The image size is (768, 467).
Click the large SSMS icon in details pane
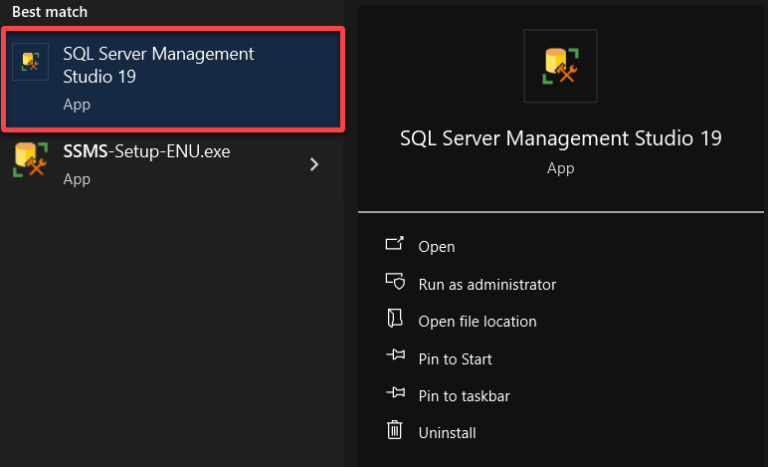coord(560,66)
